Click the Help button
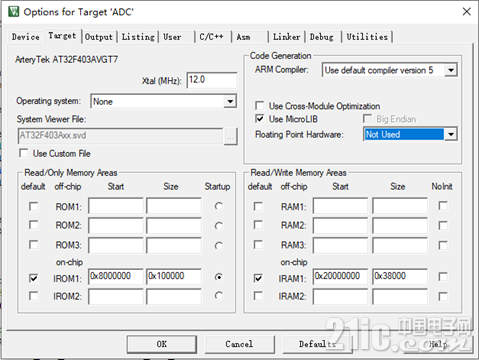This screenshot has width=479, height=360. point(438,344)
